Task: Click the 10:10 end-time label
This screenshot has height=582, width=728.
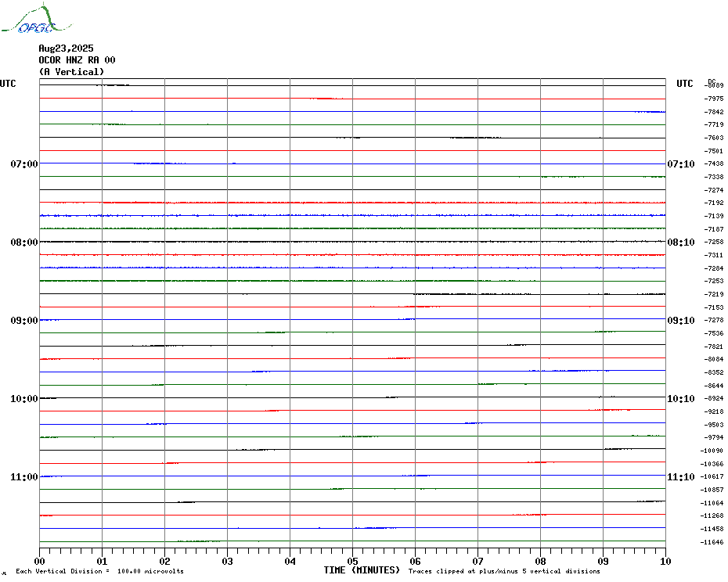Action: (681, 399)
